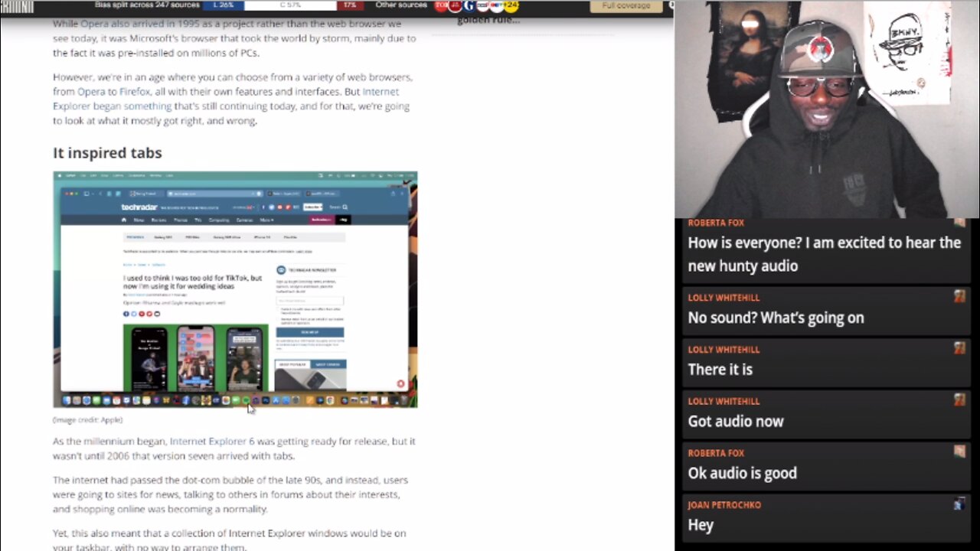Open avatar beside 'No sound? What's going on'
Screen dimensions: 980x551
pos(959,297)
